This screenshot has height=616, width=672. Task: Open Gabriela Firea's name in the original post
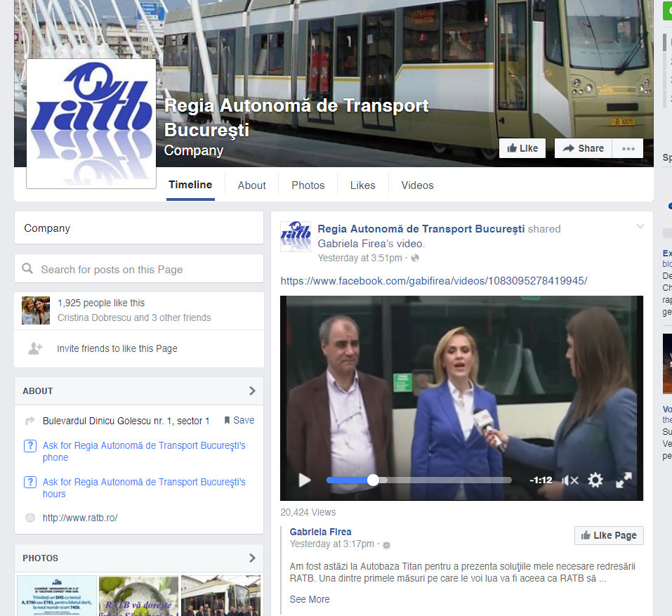321,532
